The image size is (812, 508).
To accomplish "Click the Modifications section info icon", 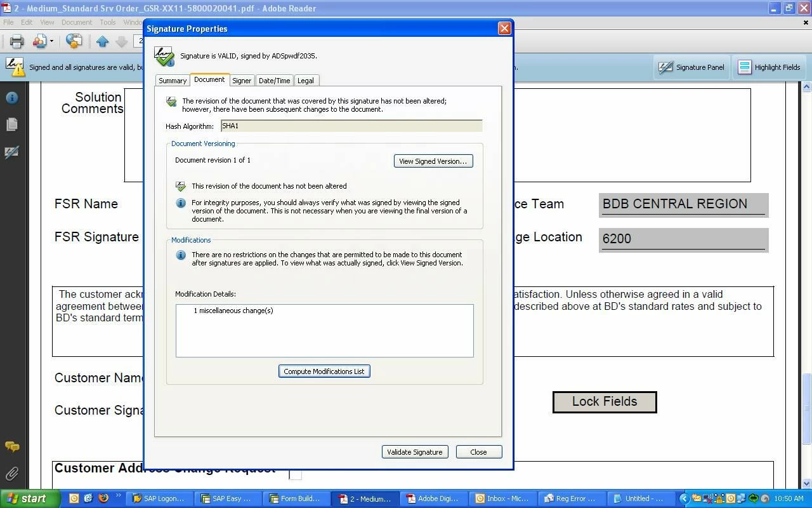I will coord(181,255).
